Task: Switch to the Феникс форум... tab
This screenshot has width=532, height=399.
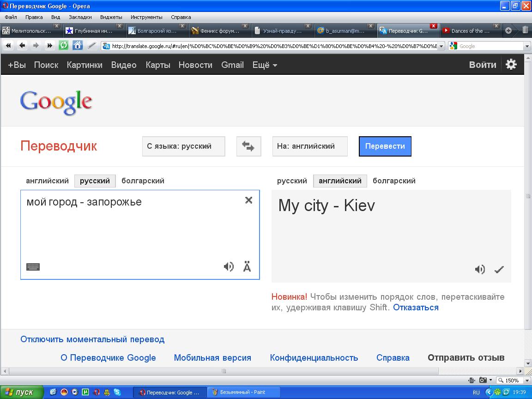Action: point(219,30)
